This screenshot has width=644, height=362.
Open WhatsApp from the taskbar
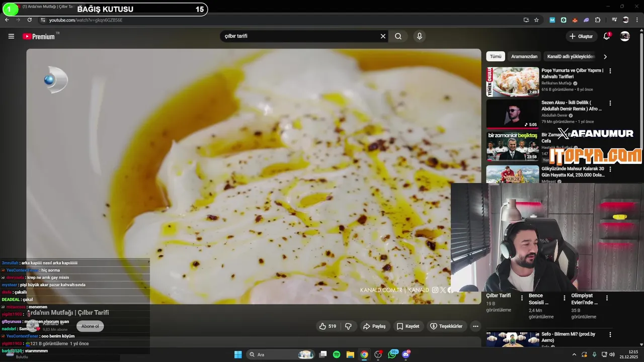coord(392,354)
